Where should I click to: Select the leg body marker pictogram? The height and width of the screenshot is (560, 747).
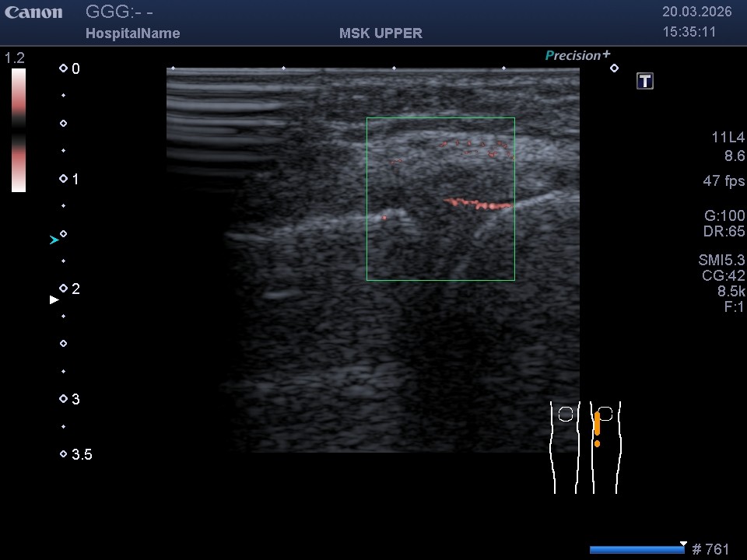[585, 447]
